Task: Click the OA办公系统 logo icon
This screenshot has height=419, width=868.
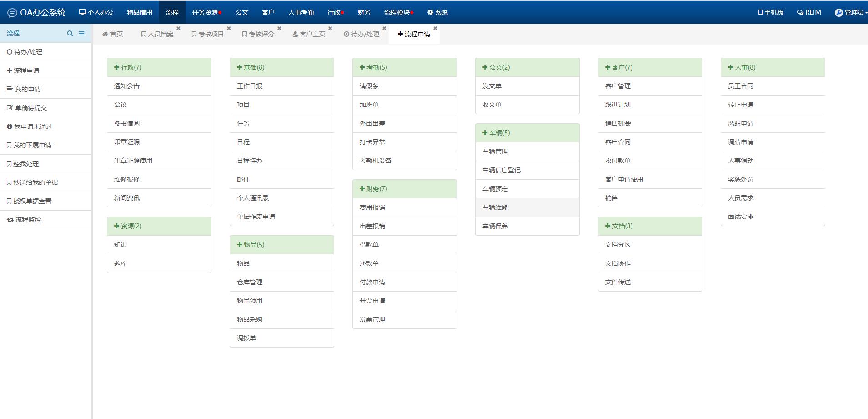Action: 12,13
